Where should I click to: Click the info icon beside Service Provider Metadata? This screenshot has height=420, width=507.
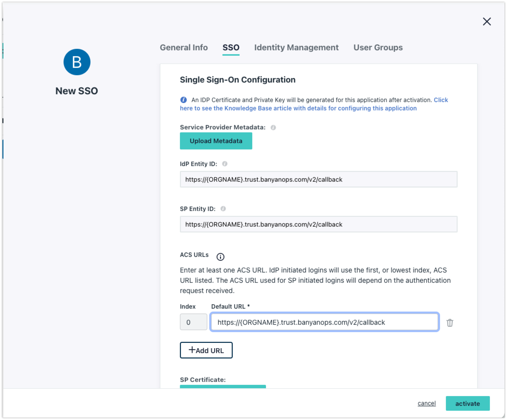pyautogui.click(x=273, y=127)
